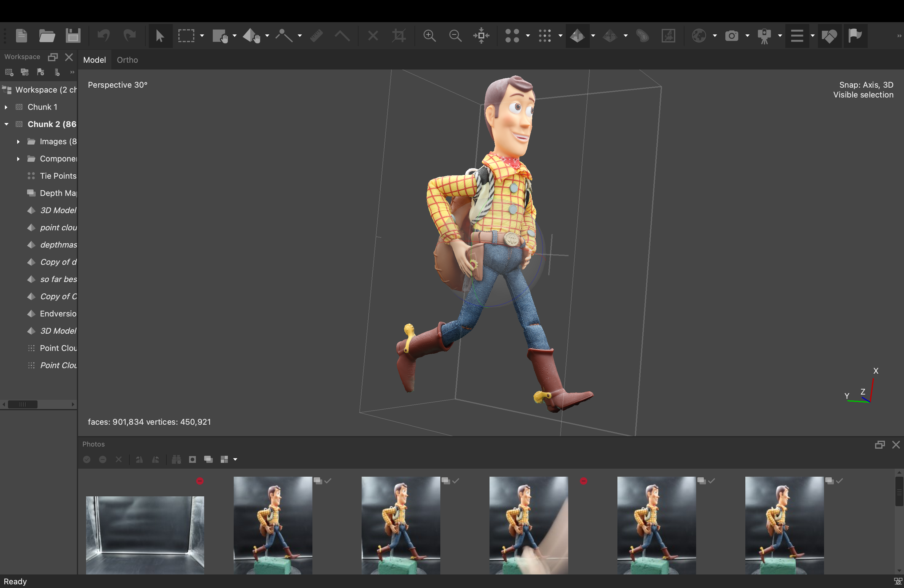This screenshot has height=588, width=904.
Task: Select the empty light box photo thumbnail
Action: [145, 534]
